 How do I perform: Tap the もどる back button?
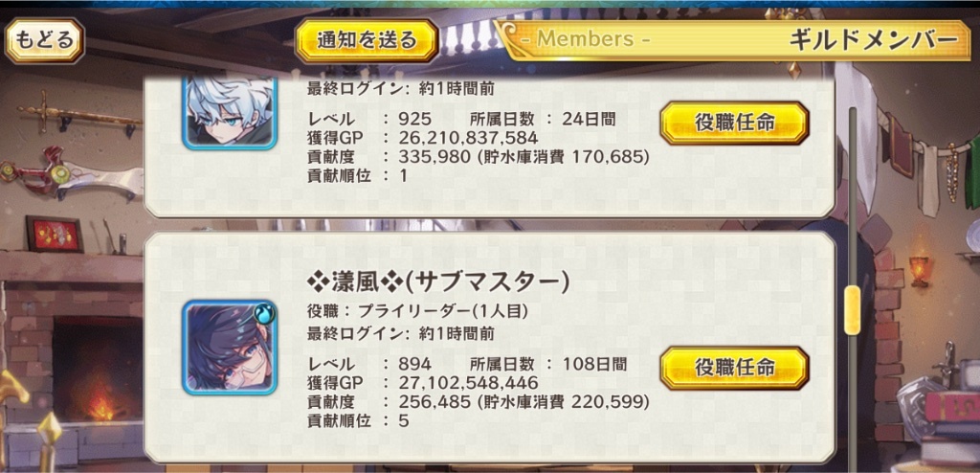click(44, 40)
